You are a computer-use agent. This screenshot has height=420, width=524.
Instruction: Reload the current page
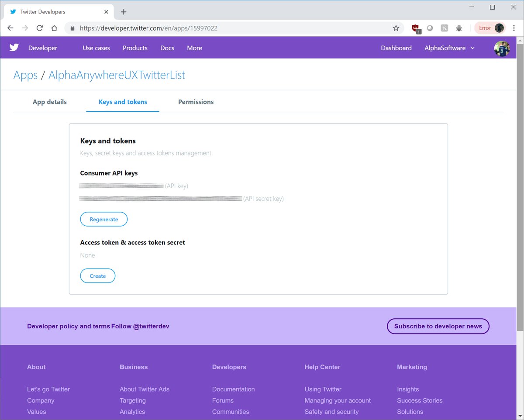[39, 28]
